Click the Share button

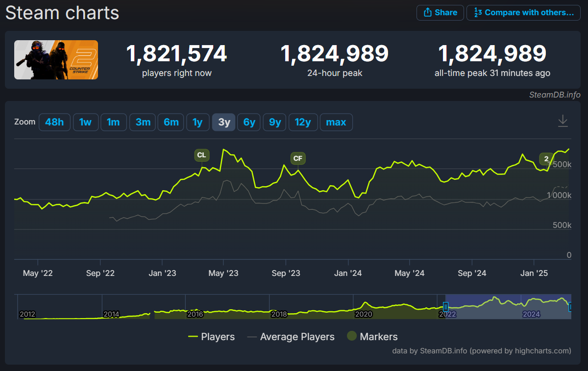pyautogui.click(x=440, y=13)
